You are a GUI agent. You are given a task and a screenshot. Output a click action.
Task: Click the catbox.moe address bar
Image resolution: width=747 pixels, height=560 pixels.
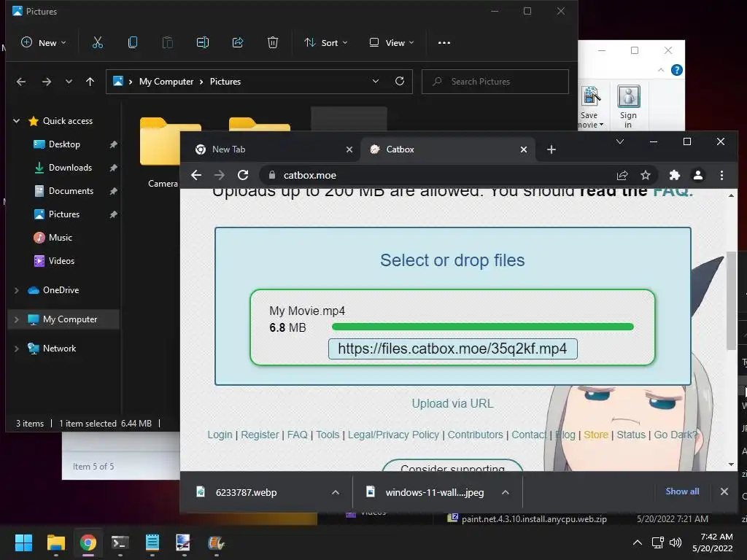coord(438,175)
